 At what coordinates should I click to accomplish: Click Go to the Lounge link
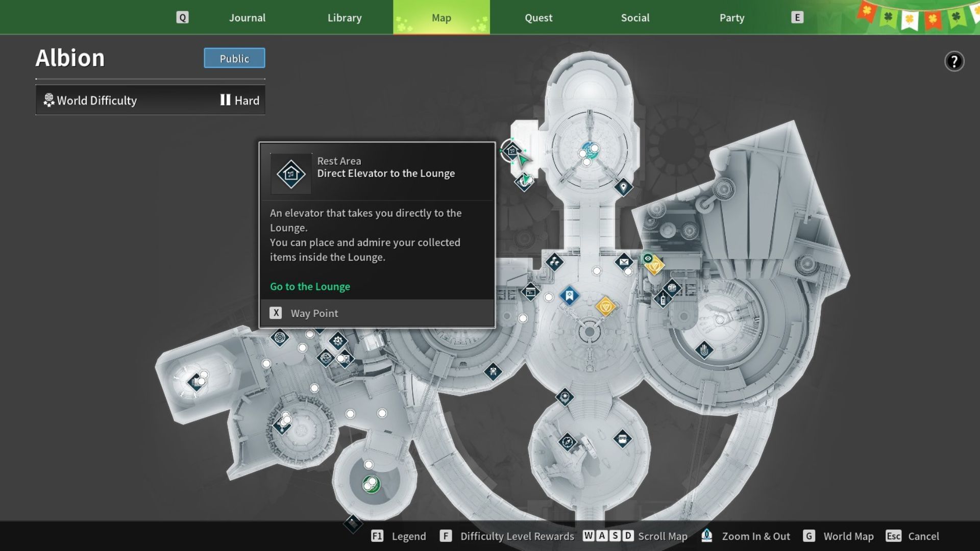[310, 287]
